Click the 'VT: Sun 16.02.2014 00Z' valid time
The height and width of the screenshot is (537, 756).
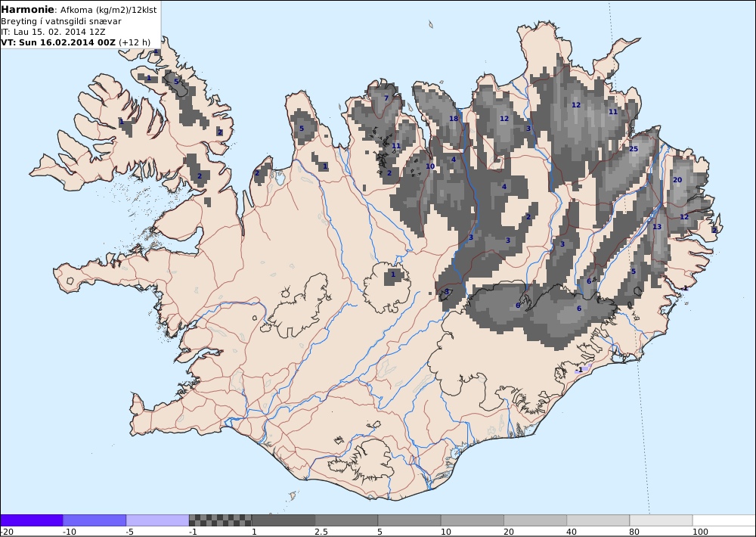pyautogui.click(x=58, y=42)
